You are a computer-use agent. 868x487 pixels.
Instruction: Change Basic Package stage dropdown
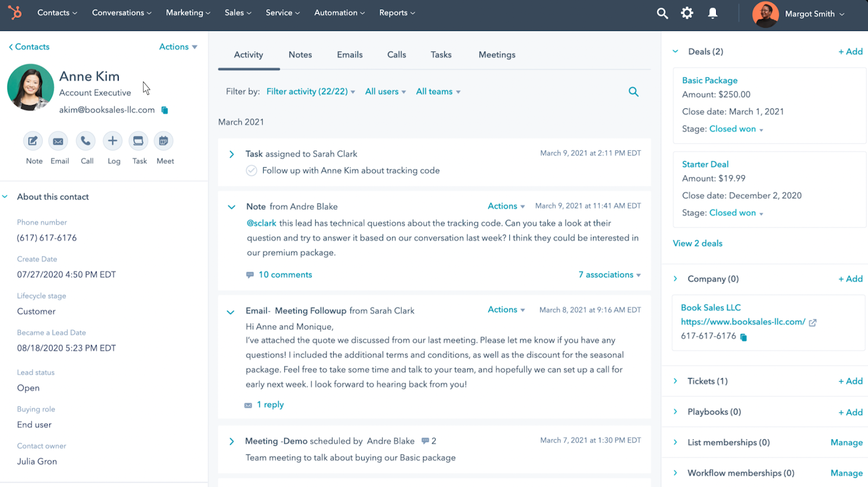736,129
